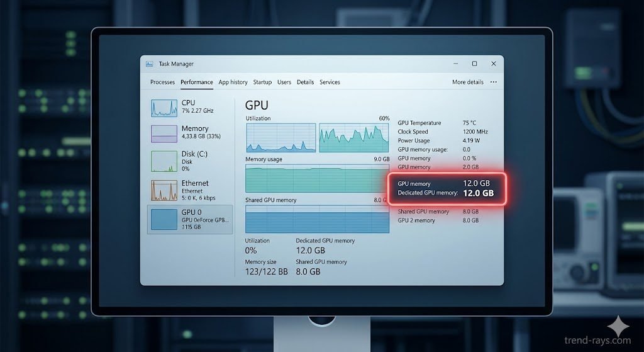Click the bottom Dedicated GPU memory 12.0 GB
This screenshot has width=644, height=352.
click(311, 251)
